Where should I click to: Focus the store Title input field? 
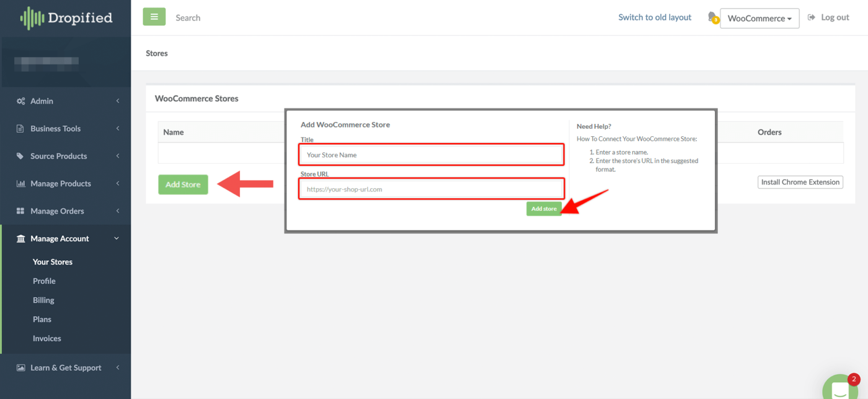point(432,155)
